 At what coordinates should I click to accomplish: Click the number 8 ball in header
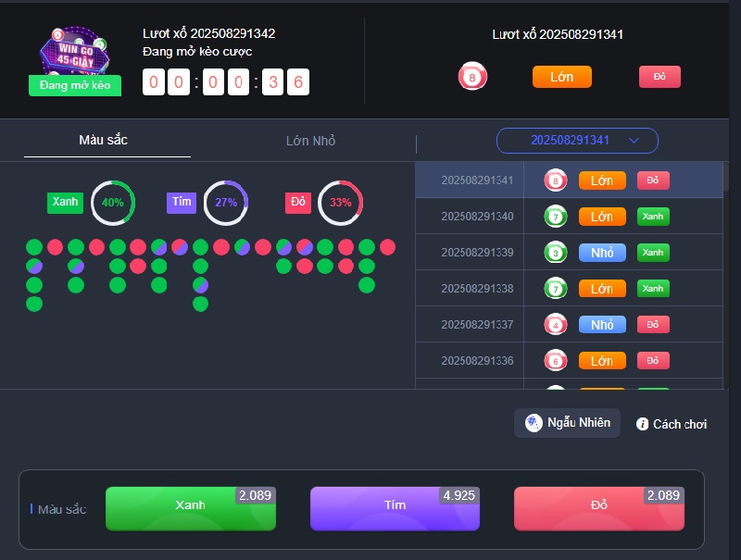coord(472,77)
